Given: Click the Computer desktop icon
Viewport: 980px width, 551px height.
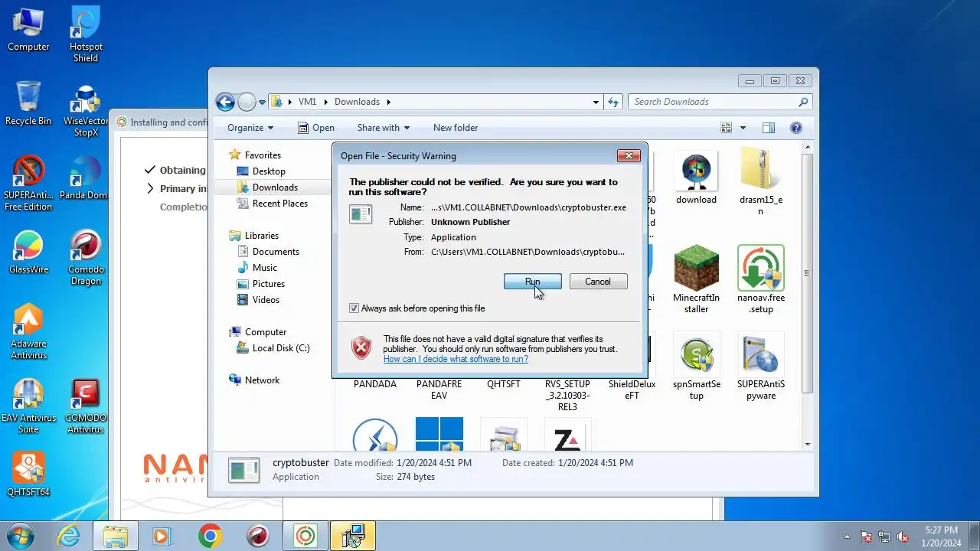Looking at the screenshot, I should (x=28, y=30).
